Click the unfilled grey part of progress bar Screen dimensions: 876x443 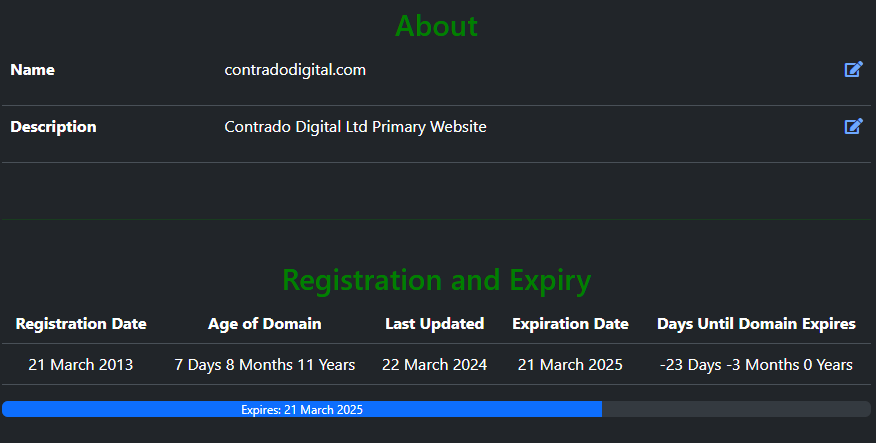click(x=736, y=409)
